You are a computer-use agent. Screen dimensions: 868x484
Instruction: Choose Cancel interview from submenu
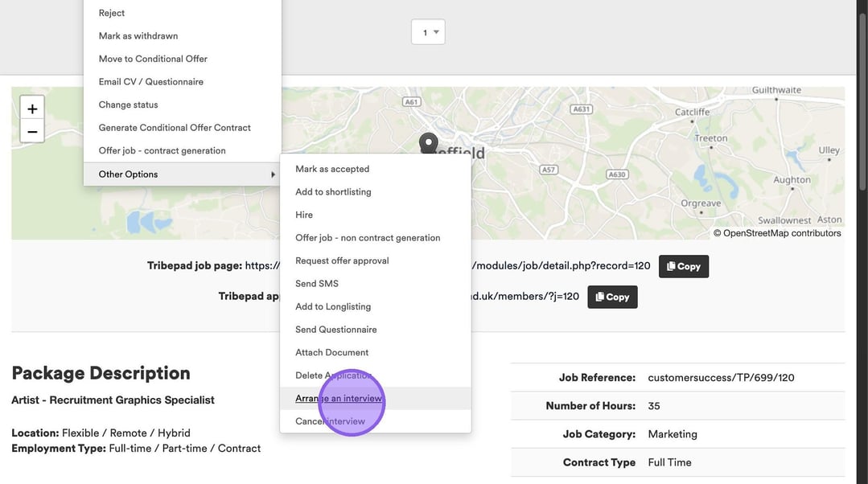pos(330,421)
